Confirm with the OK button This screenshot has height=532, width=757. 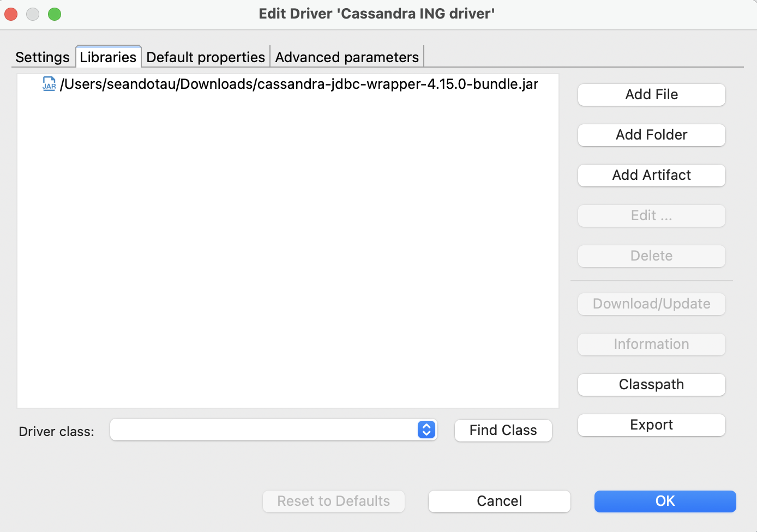[665, 501]
